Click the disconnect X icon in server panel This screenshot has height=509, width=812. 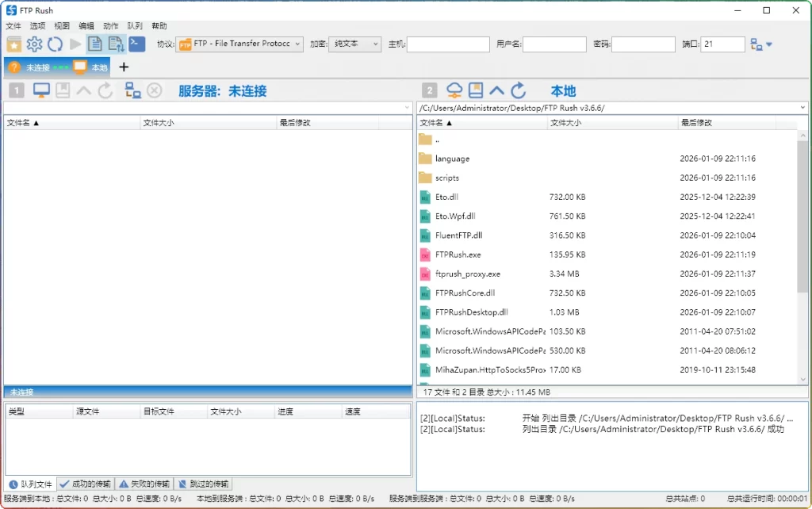click(x=152, y=90)
